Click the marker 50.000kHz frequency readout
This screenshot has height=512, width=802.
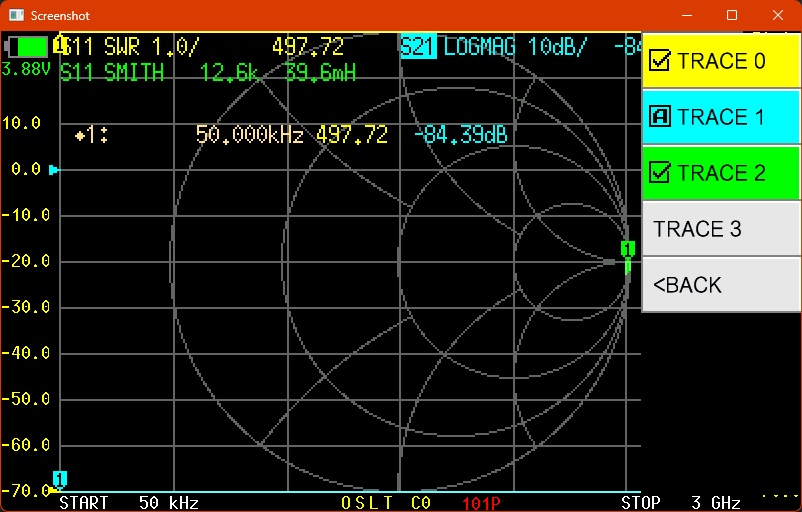249,135
